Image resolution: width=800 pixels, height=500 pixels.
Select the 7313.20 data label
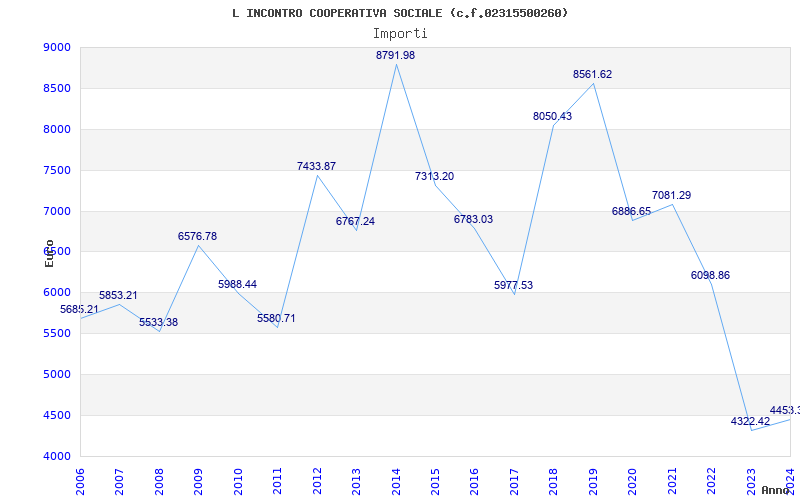click(434, 177)
